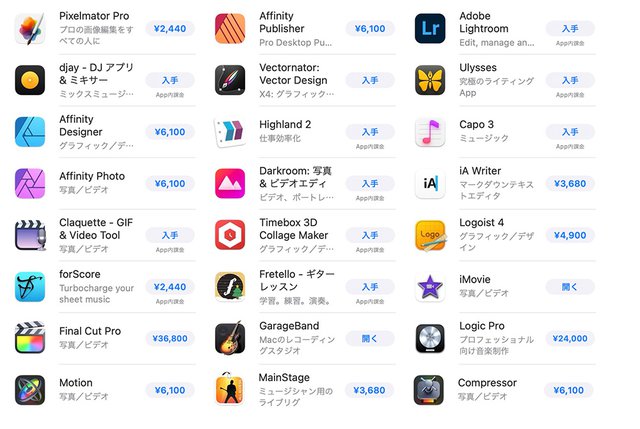
Task: Click the 開く button next to GarageBand
Action: (x=370, y=338)
